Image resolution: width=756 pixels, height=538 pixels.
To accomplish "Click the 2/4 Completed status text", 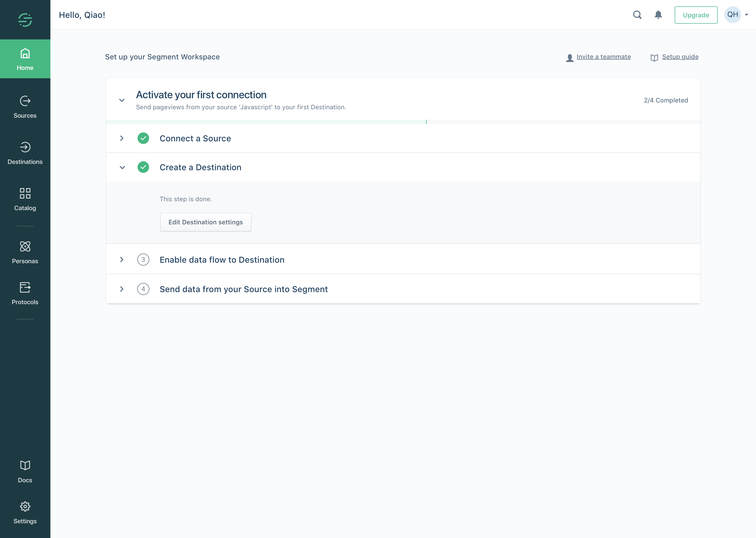I will click(x=666, y=100).
